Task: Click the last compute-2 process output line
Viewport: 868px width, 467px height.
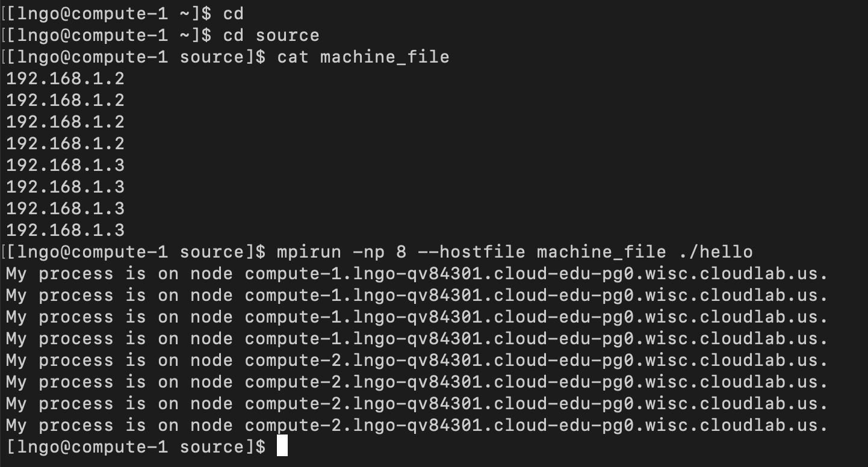Action: pos(417,425)
